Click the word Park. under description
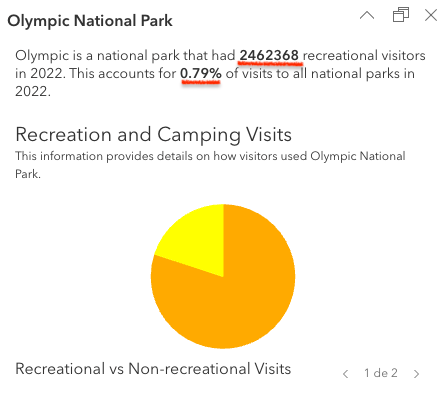This screenshot has height=394, width=446. (x=28, y=174)
